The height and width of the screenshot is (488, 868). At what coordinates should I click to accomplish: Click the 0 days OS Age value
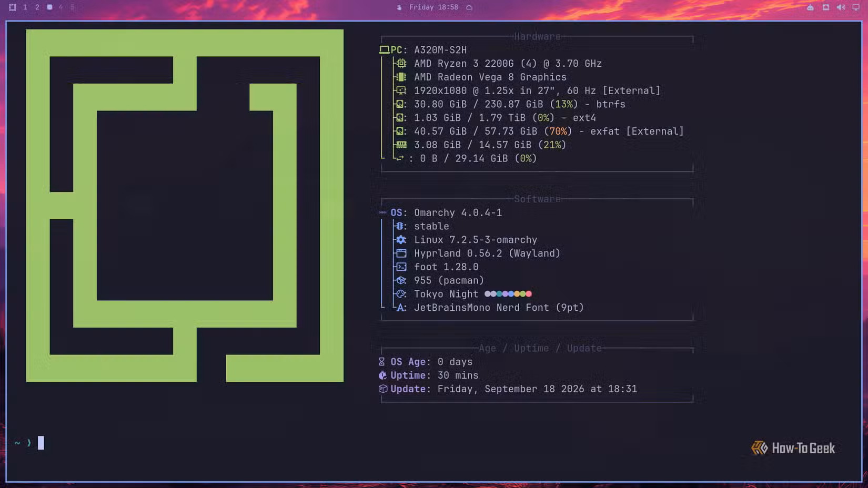tap(455, 362)
